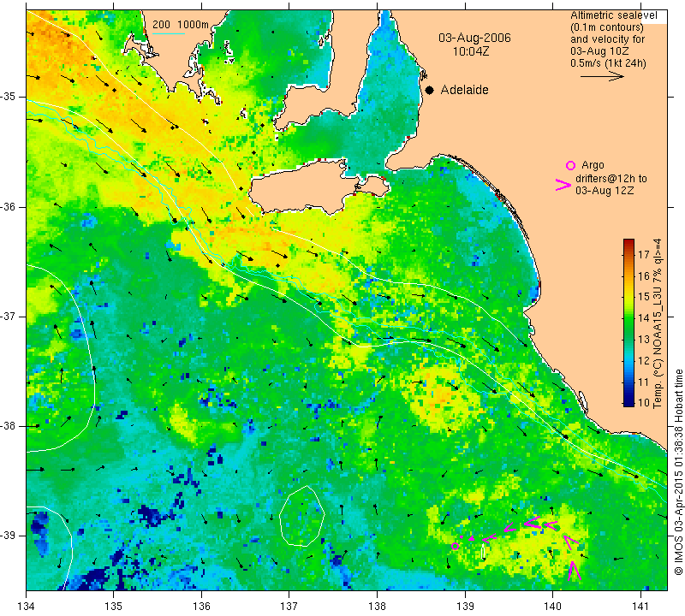Click the IMOS copyright text on the right edge
Image resolution: width=685 pixels, height=616 pixels.
pos(678,471)
